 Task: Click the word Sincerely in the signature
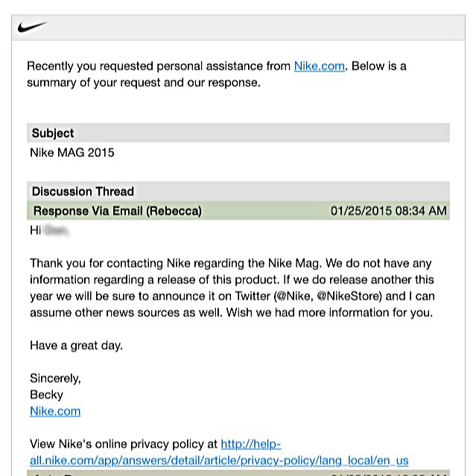[56, 378]
